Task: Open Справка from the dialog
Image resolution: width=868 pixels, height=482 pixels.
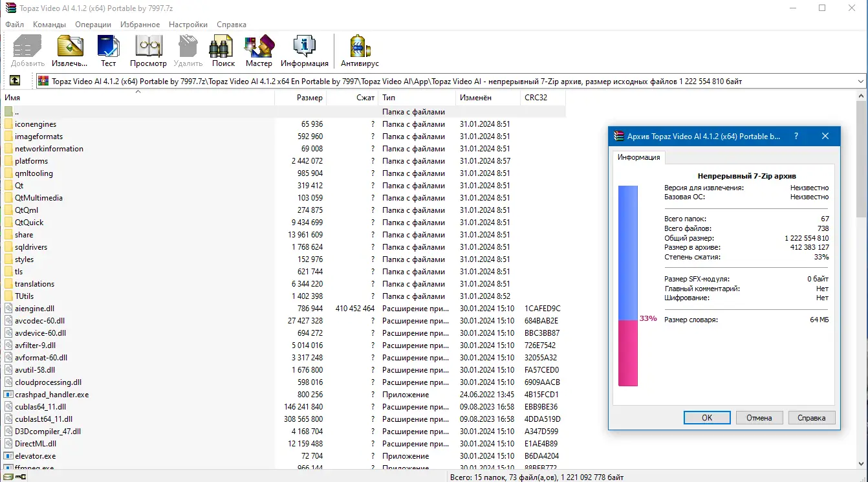Action: tap(812, 417)
